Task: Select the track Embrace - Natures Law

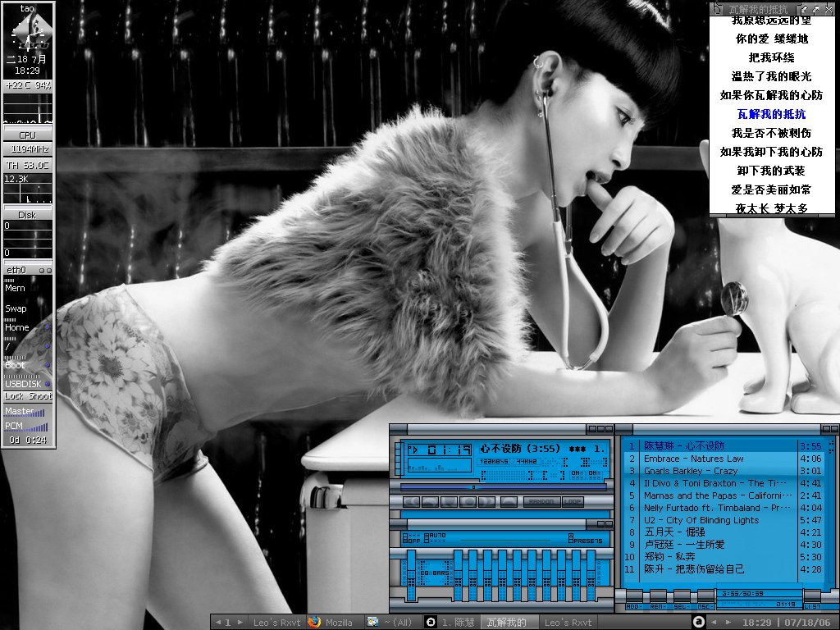Action: click(724, 459)
